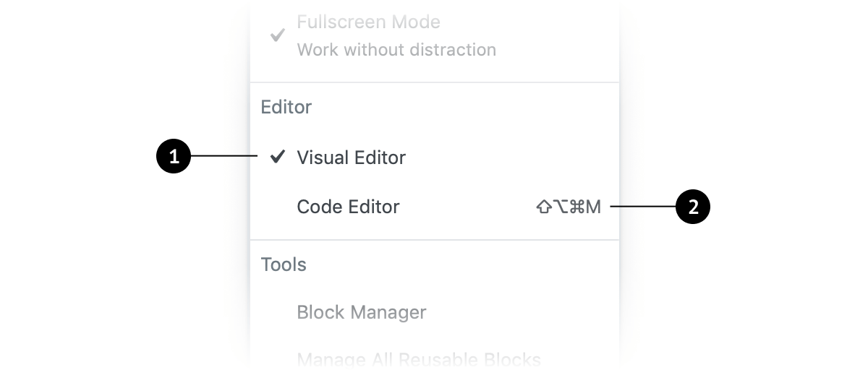
Task: Click the Editor section heading
Action: coord(286,107)
